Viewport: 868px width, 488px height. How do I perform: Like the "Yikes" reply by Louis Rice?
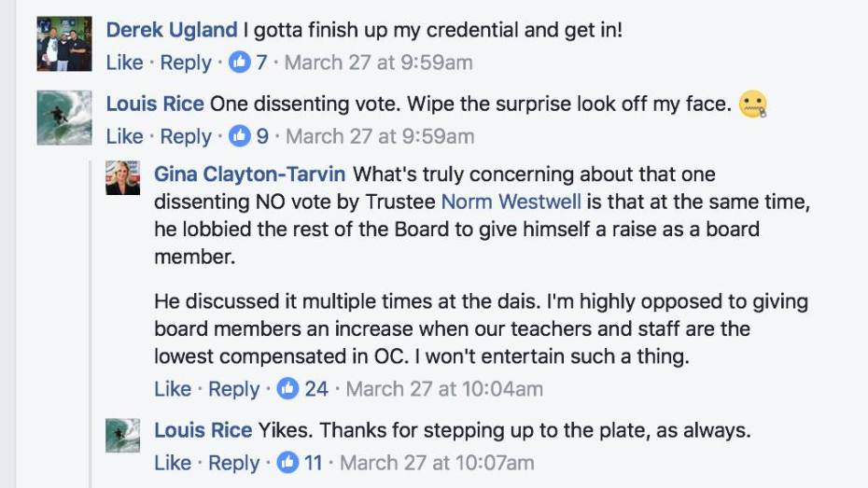pyautogui.click(x=172, y=462)
